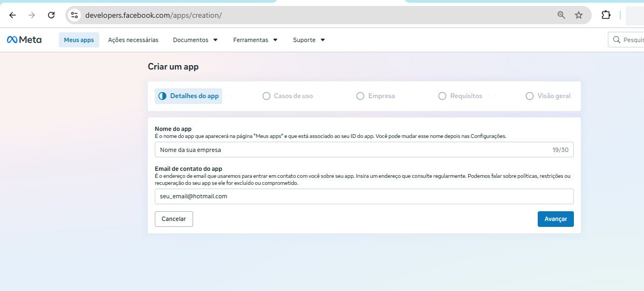644x291 pixels.
Task: Click the browser forward arrow
Action: pos(32,15)
